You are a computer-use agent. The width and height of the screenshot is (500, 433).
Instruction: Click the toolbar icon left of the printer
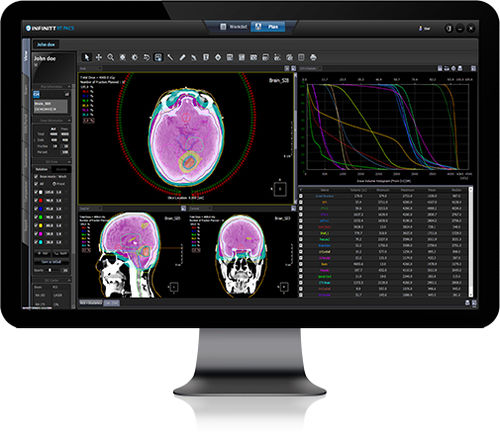click(x=301, y=57)
